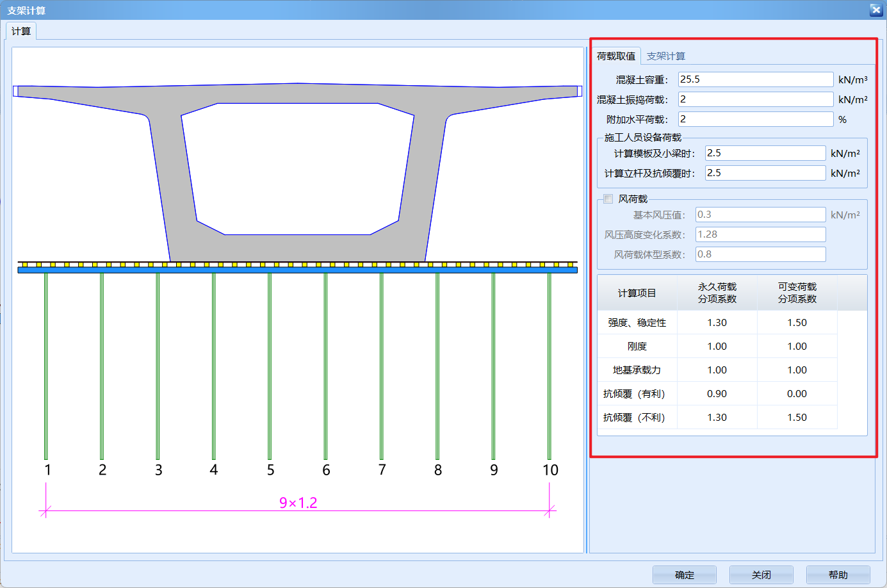Click the 确定 button

click(x=684, y=575)
